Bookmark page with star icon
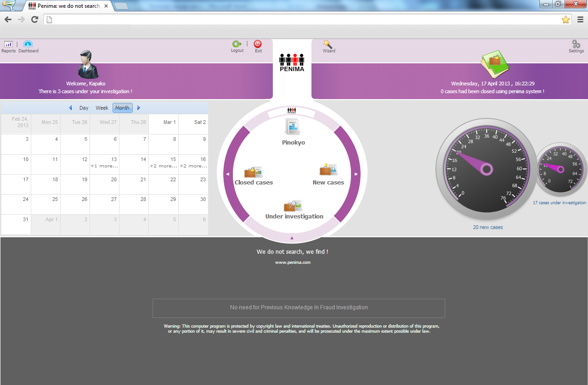 click(x=565, y=19)
